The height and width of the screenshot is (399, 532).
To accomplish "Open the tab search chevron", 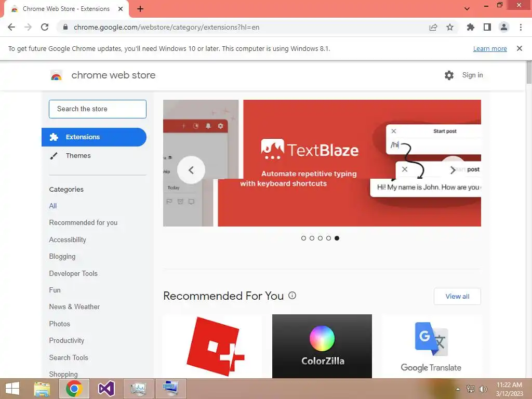I will [467, 9].
